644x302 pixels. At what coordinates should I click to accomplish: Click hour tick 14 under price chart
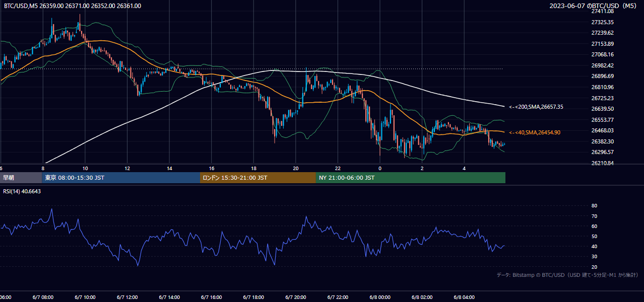(169, 168)
